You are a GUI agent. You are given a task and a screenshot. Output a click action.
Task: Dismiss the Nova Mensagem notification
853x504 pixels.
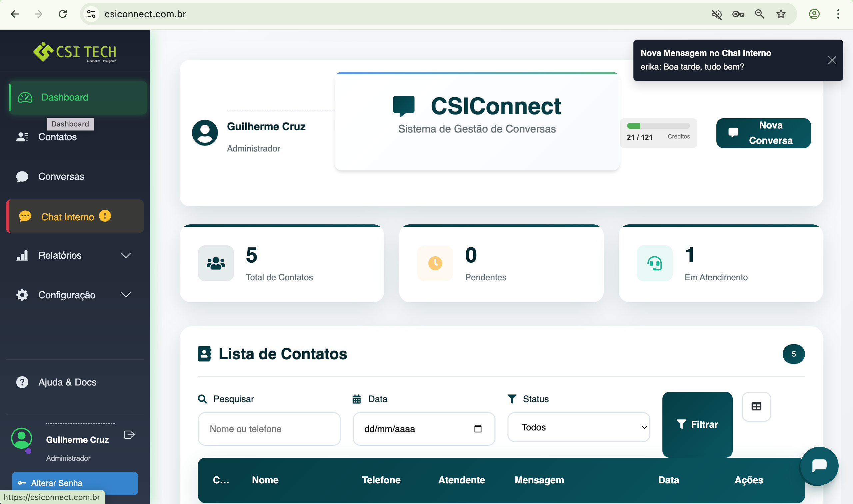tap(832, 60)
